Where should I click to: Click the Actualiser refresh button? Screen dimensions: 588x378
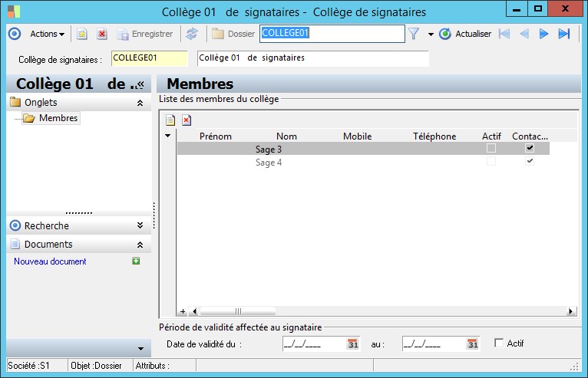[465, 34]
